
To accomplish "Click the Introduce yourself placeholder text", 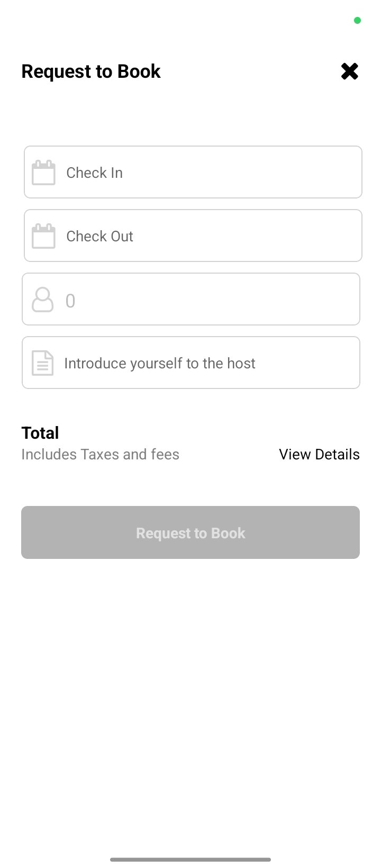I will (x=160, y=363).
